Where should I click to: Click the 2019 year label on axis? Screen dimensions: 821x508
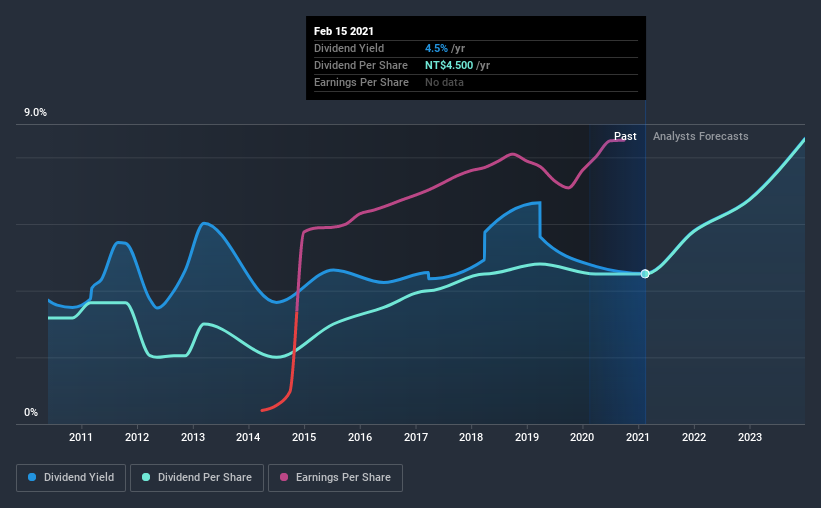pyautogui.click(x=527, y=437)
